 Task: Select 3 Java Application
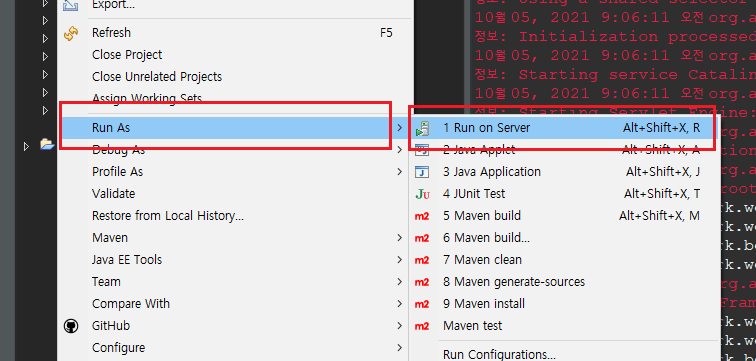coord(563,172)
